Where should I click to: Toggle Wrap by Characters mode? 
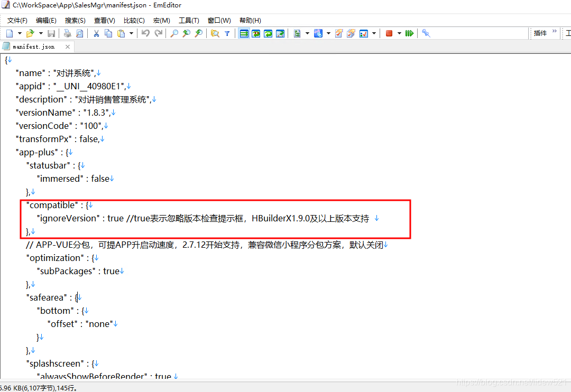tap(256, 33)
